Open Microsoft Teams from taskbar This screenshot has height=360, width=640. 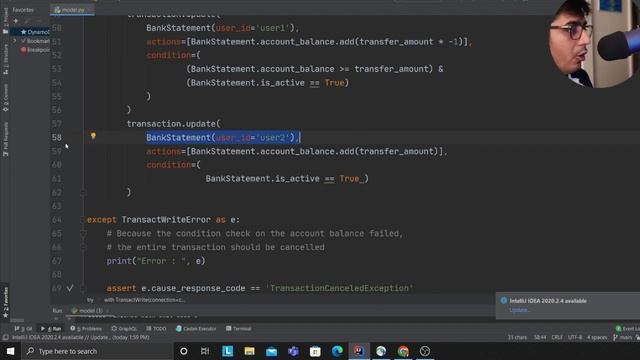[293, 351]
